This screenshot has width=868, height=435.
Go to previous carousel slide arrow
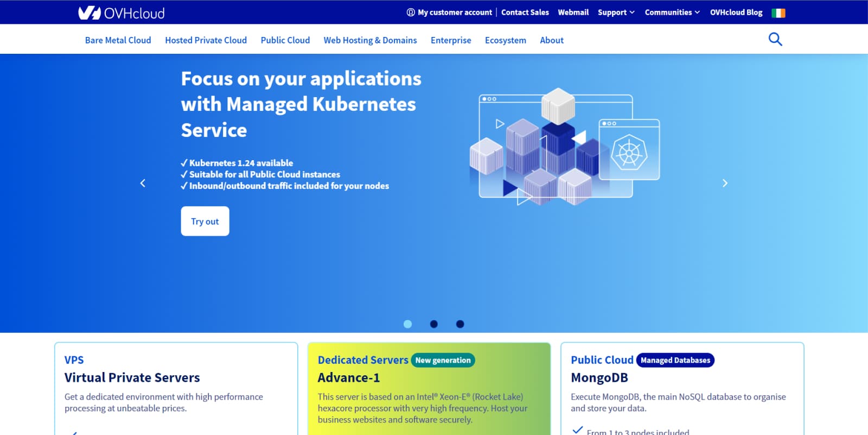click(x=143, y=183)
